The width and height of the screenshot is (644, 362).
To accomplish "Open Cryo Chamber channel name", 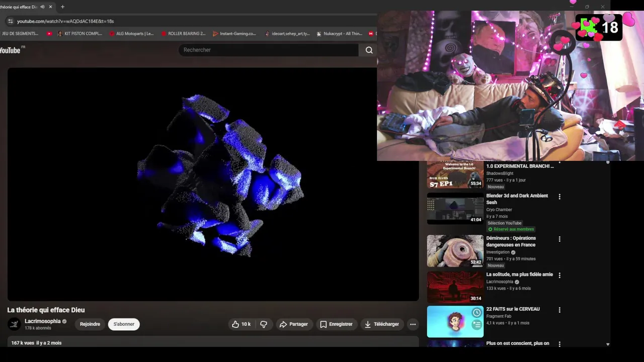I will tap(499, 210).
